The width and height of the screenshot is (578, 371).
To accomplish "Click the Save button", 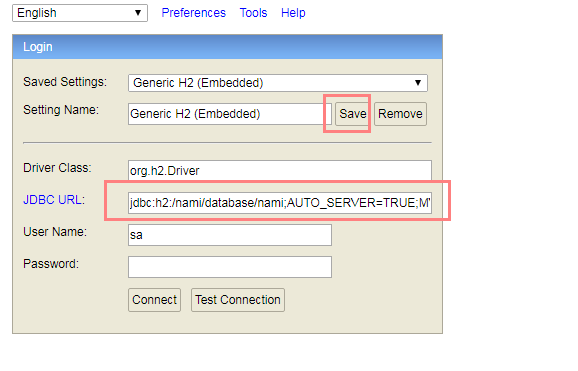I will click(353, 114).
